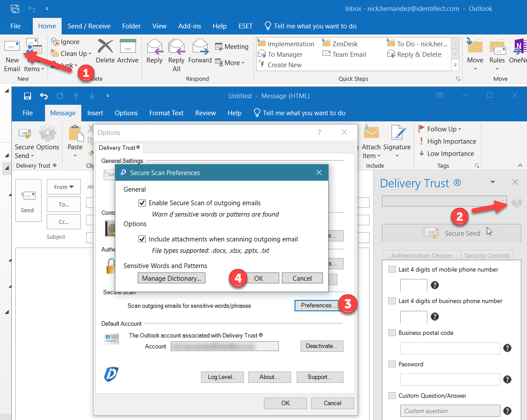Viewport: 527px width, 420px height.
Task: Collapse the message window ribbon
Action: 520,165
